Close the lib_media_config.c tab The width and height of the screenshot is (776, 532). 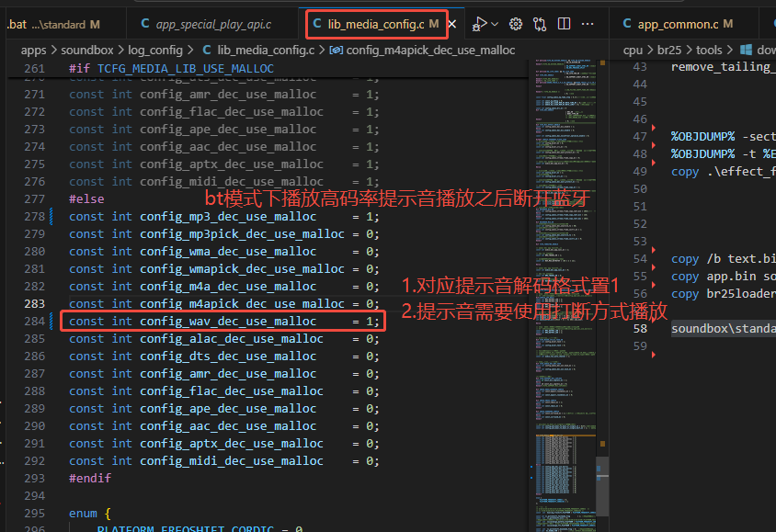pos(452,24)
